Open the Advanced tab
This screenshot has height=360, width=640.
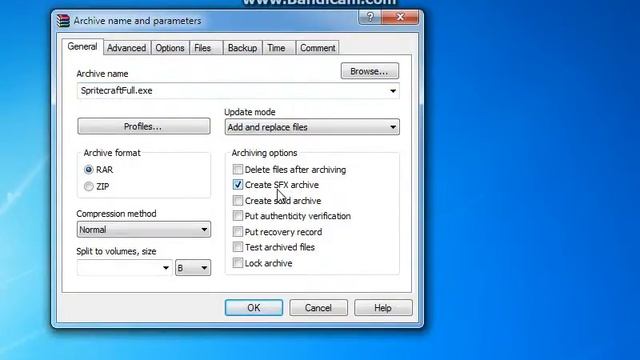point(127,48)
